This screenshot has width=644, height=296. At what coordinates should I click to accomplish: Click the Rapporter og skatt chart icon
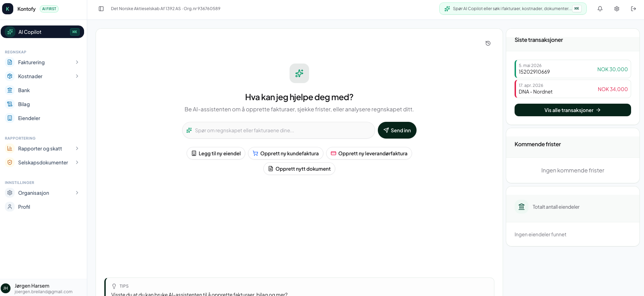click(x=10, y=148)
